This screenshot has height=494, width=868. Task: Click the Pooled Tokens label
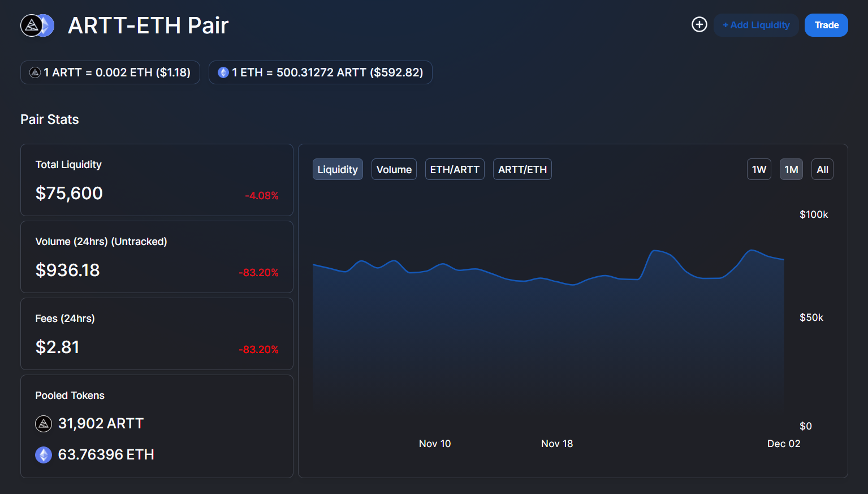70,396
